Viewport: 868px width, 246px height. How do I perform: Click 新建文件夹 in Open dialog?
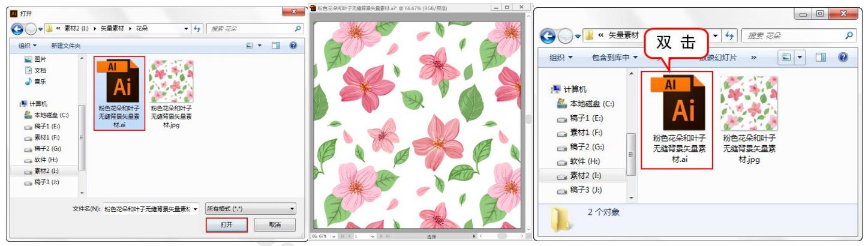(x=65, y=46)
